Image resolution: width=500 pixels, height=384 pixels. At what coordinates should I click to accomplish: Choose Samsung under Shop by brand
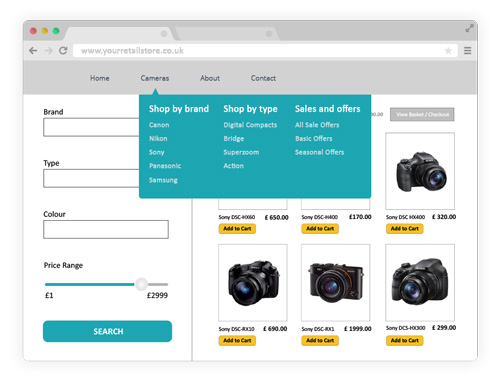[x=163, y=180]
